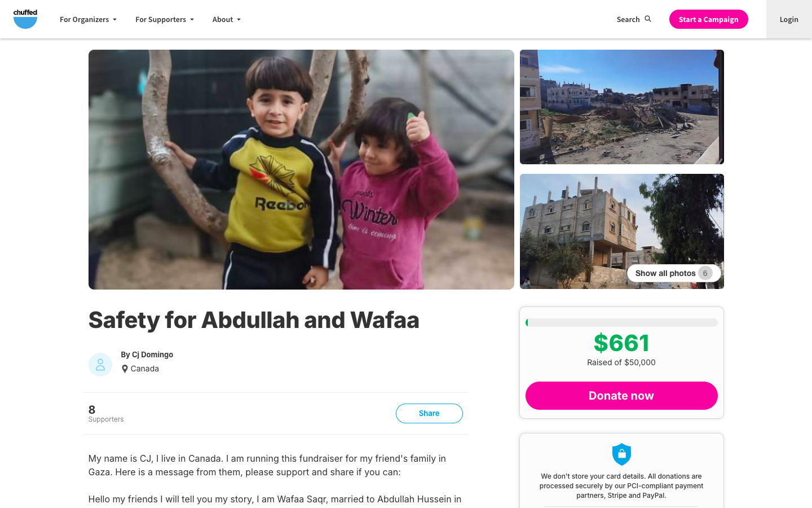812x508 pixels.
Task: Show all photos of the campaign
Action: (674, 273)
